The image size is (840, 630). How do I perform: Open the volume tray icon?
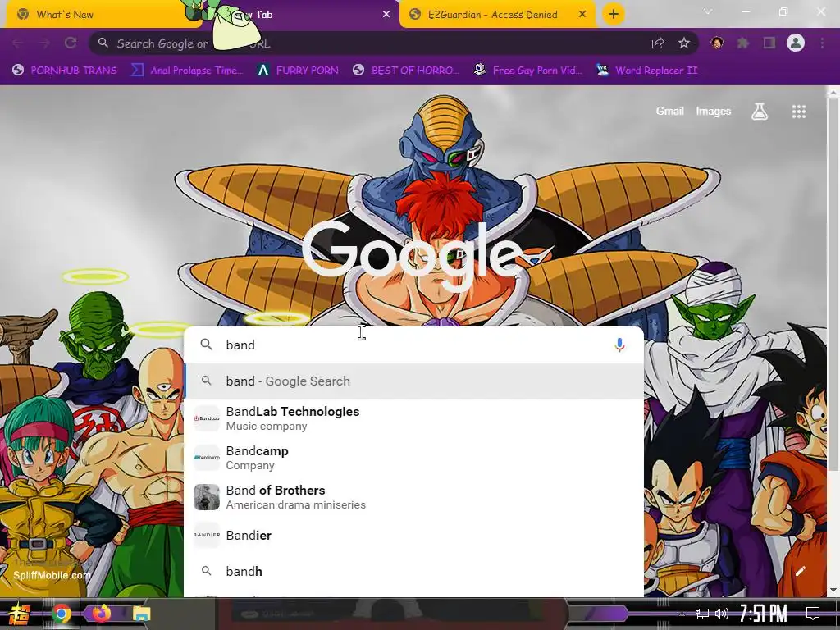(722, 614)
